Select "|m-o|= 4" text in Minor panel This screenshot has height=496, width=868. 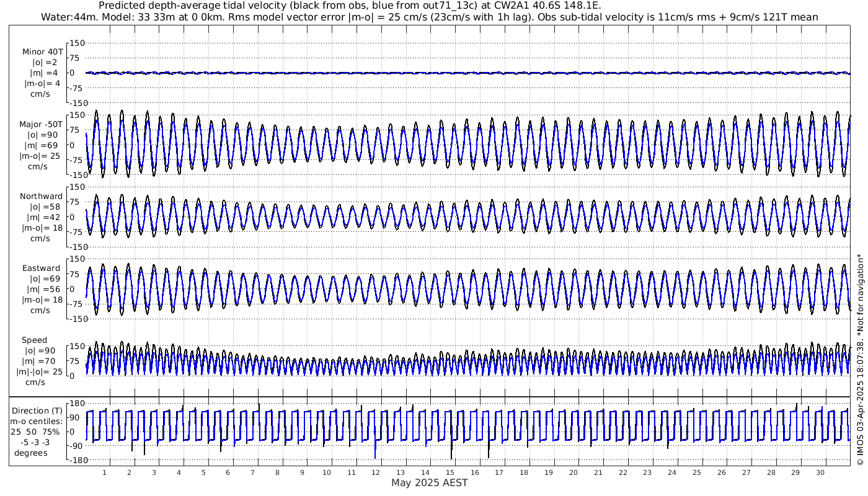[x=41, y=84]
